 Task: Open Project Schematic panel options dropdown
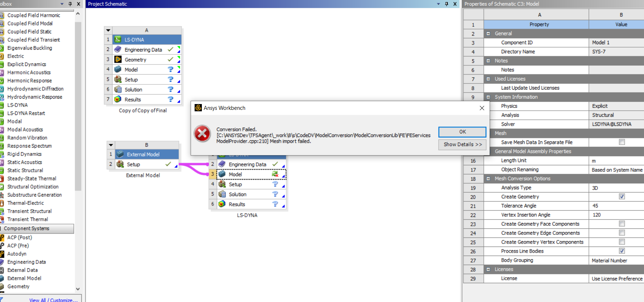pyautogui.click(x=438, y=4)
